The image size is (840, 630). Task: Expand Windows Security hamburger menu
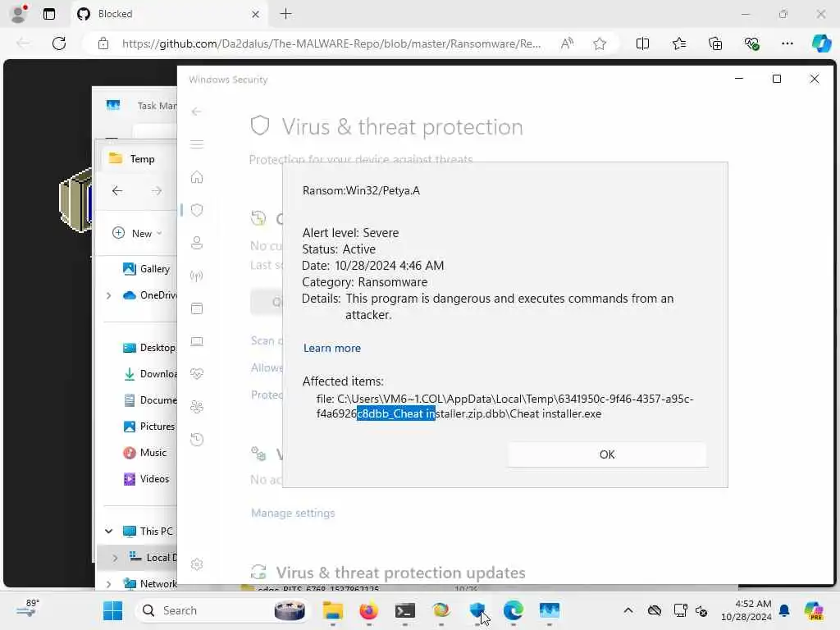point(197,144)
